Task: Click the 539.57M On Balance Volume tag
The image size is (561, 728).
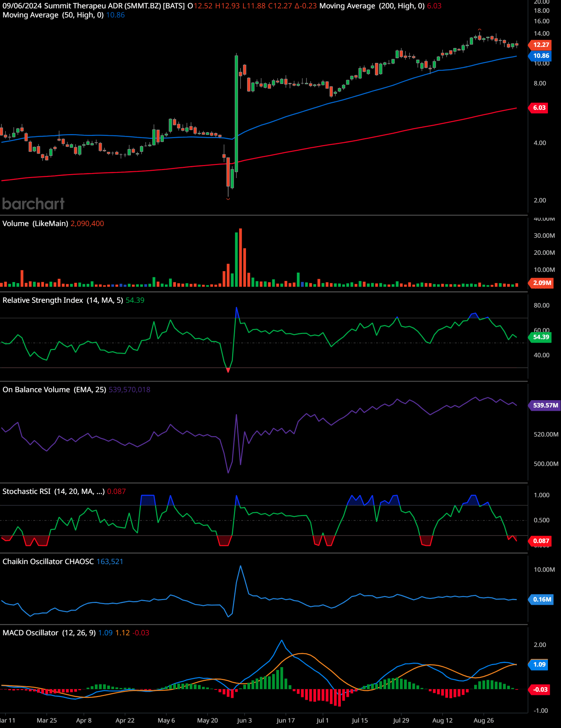Action: coord(545,405)
